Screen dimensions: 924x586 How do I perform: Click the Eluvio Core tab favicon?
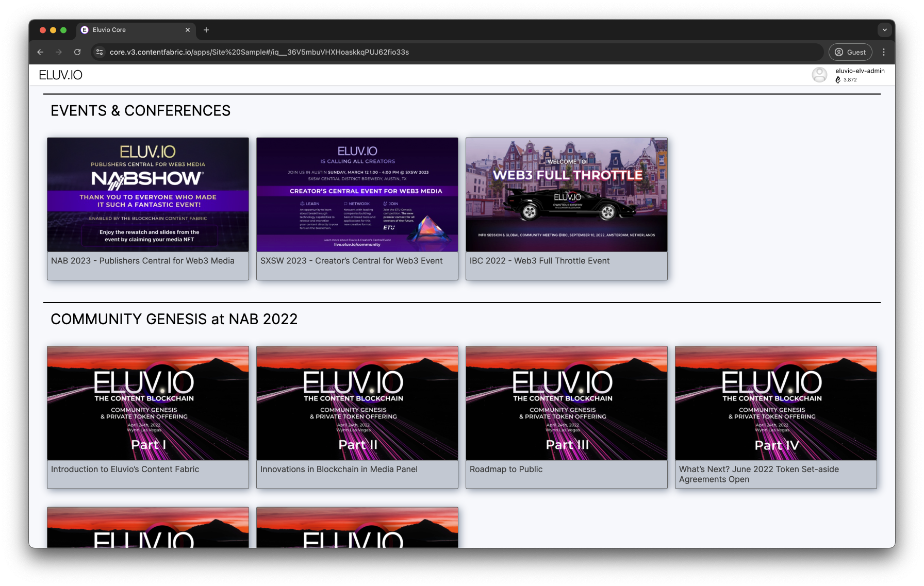[x=85, y=30]
